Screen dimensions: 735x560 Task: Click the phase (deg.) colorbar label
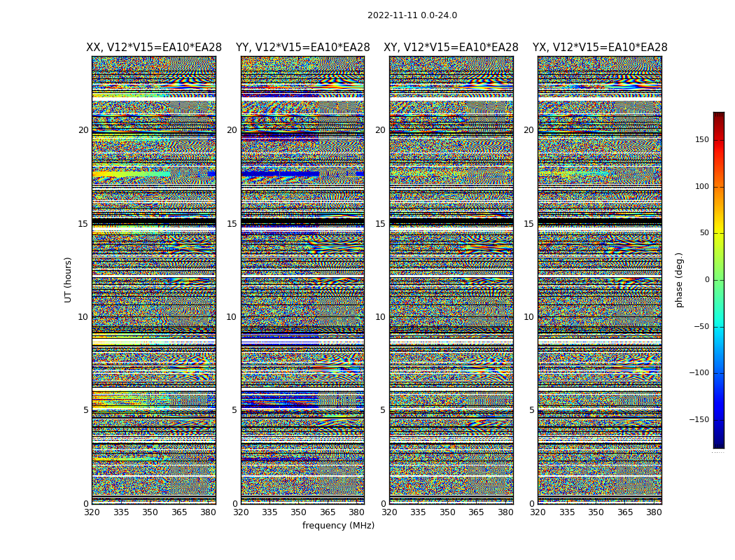pos(679,280)
